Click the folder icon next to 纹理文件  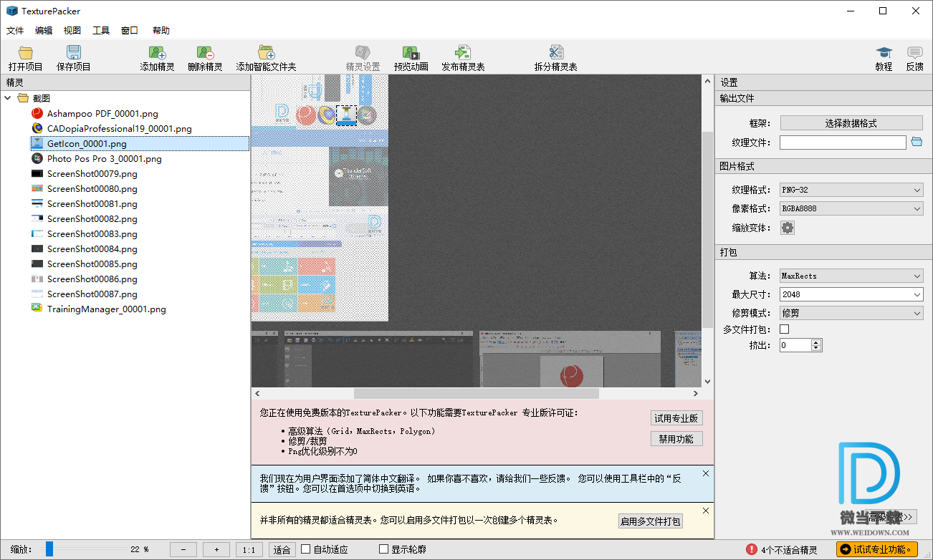(x=917, y=142)
